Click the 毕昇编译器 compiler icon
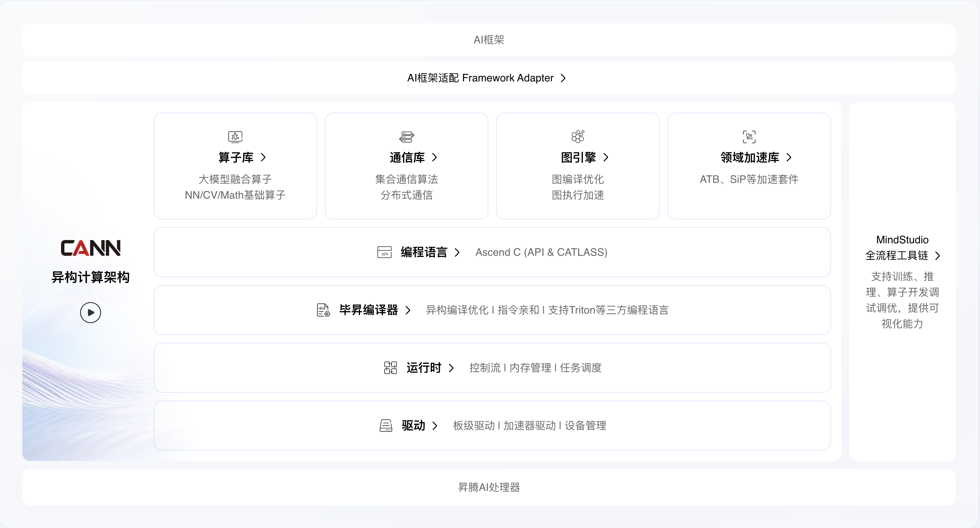The width and height of the screenshot is (980, 528). [323, 310]
